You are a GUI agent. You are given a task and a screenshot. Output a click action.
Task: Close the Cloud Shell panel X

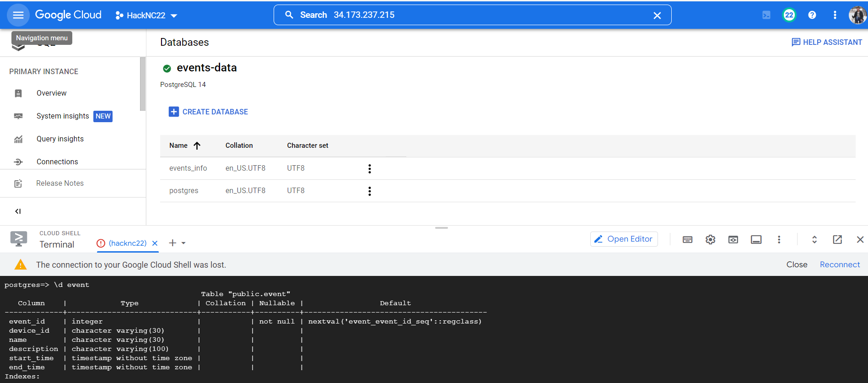860,239
